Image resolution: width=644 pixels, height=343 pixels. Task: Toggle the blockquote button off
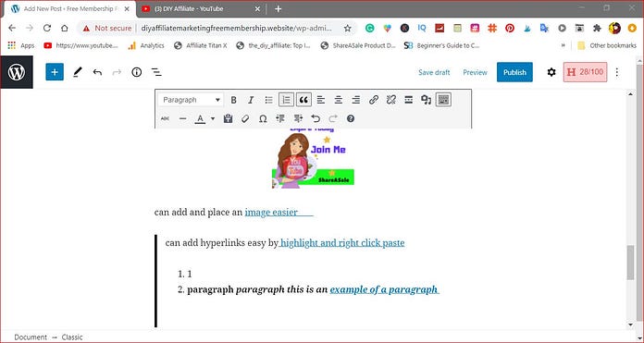pos(303,100)
